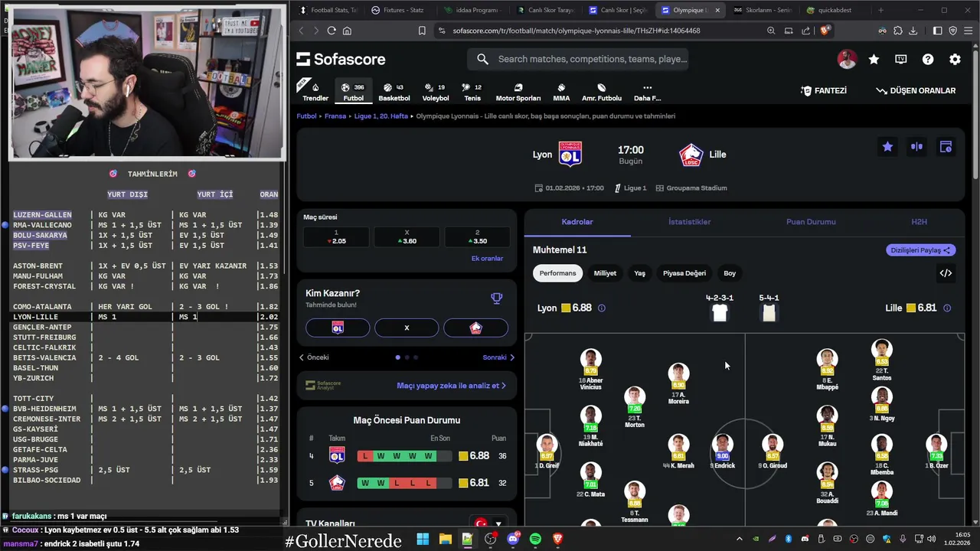The image size is (980, 551).
Task: Open Futbol sports tab
Action: coord(354,92)
